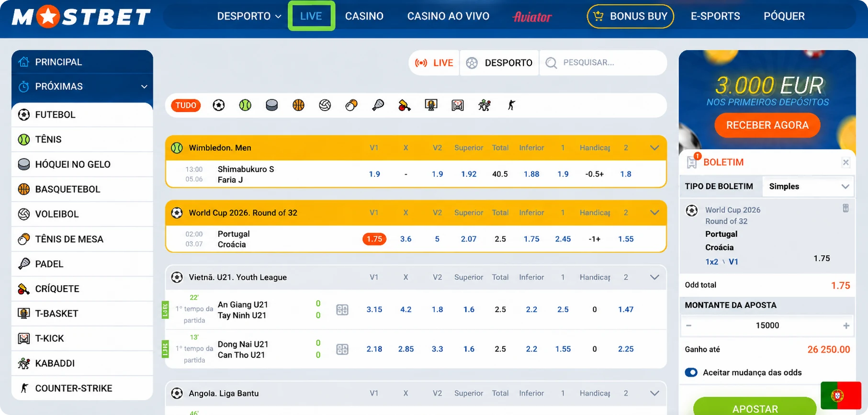Screen dimensions: 868x415
Task: Collapse Wimbledon. Men section
Action: (x=654, y=148)
